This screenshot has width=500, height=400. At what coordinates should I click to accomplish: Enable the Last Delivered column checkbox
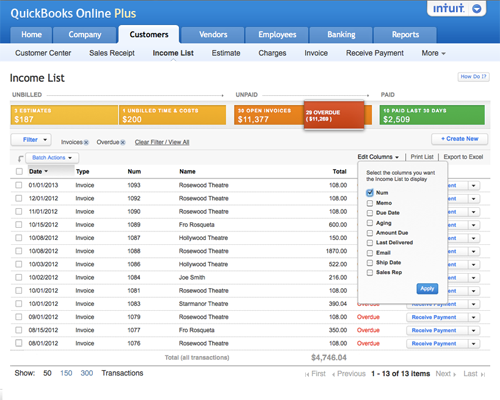(370, 243)
